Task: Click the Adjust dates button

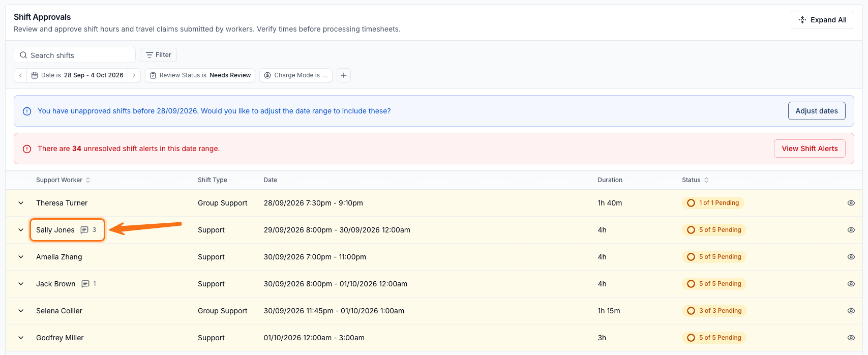Action: coord(817,111)
